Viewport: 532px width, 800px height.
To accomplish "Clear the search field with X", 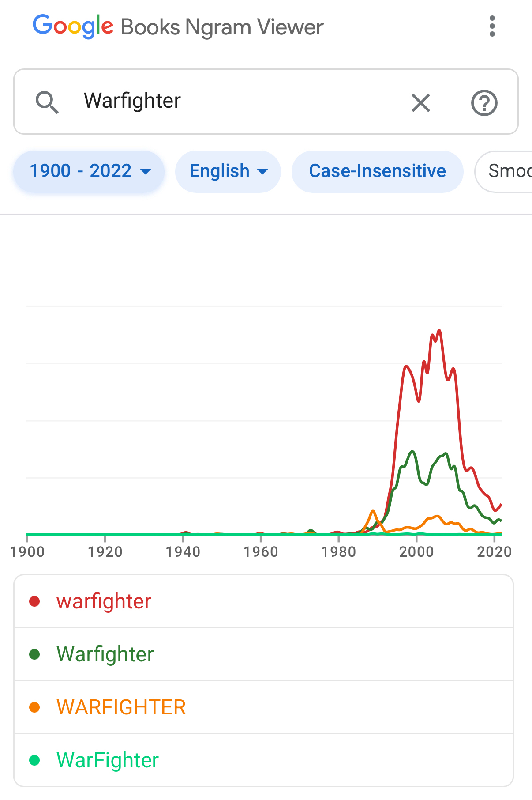I will click(420, 103).
